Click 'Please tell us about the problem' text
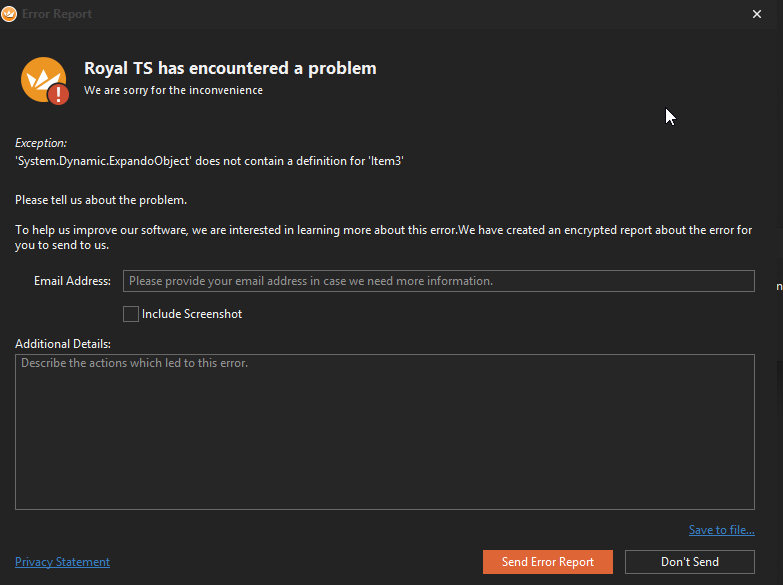 coord(101,200)
